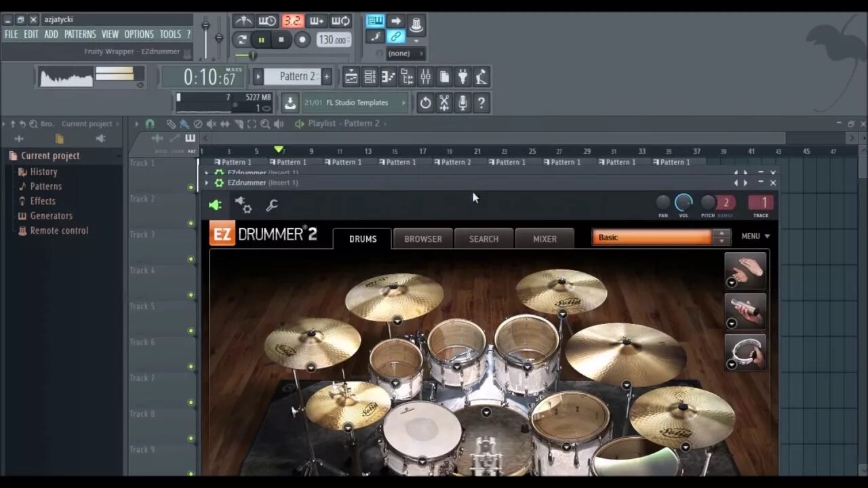Click the arrow left of Pattern 2 selector
The image size is (868, 488).
(258, 77)
